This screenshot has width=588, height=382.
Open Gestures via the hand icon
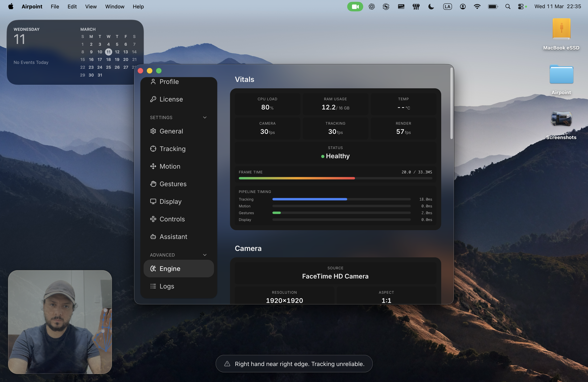153,184
